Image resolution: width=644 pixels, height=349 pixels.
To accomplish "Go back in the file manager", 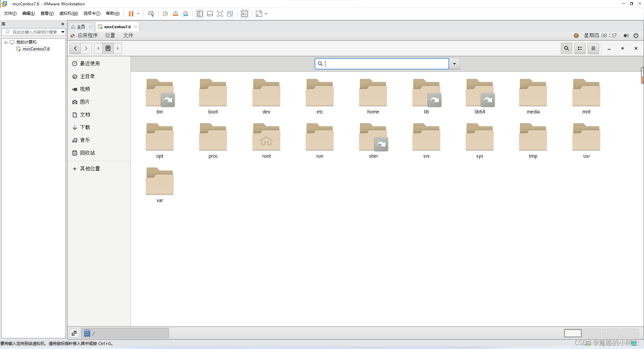I will tap(75, 48).
